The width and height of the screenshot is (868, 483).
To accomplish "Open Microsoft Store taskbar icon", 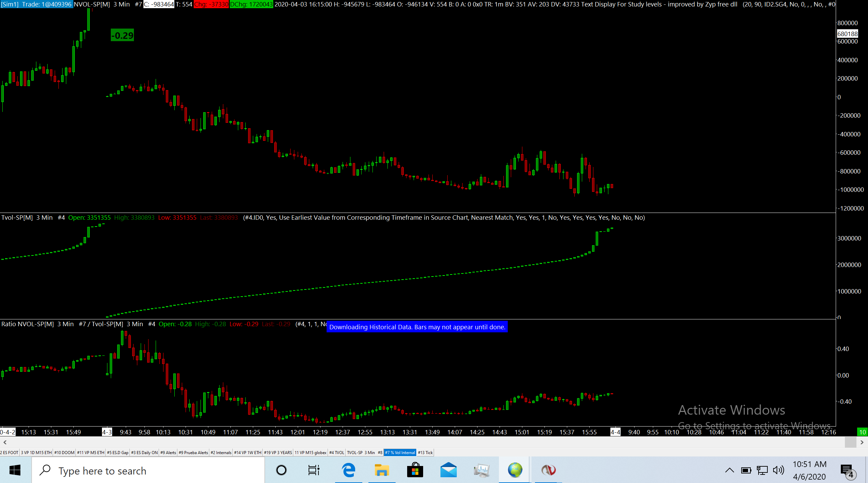I will coord(415,470).
